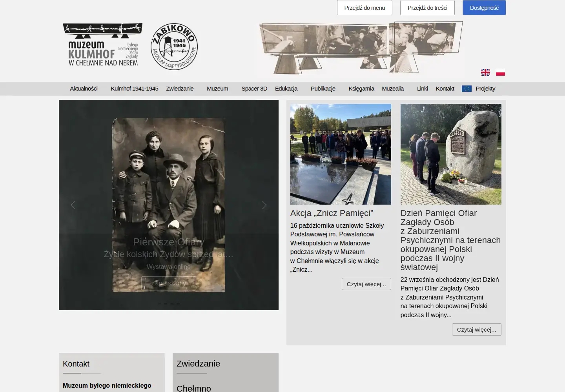Open the Projekty menu item
565x392 pixels.
click(x=485, y=89)
